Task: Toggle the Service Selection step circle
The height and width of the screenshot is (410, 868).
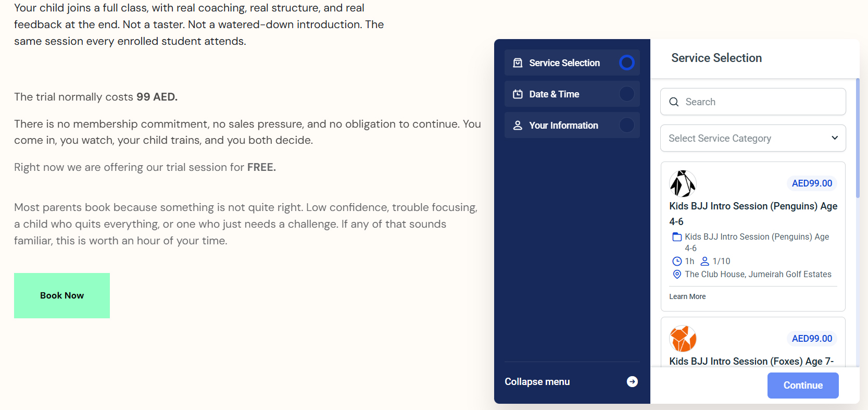Action: 627,63
